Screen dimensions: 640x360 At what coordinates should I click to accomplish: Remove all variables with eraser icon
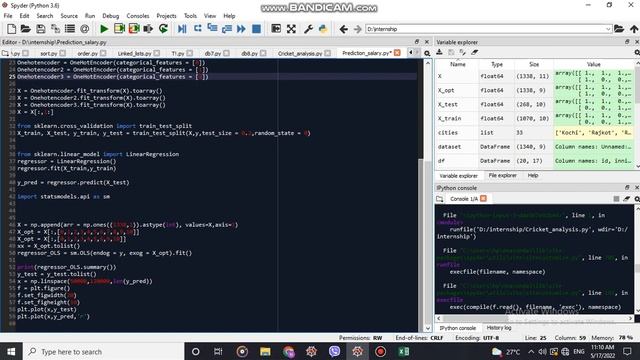point(474,52)
